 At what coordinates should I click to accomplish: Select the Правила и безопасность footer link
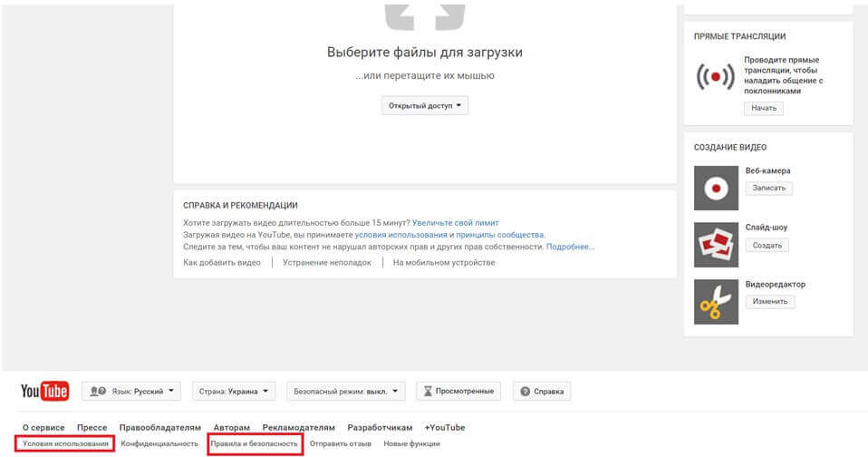click(x=254, y=443)
